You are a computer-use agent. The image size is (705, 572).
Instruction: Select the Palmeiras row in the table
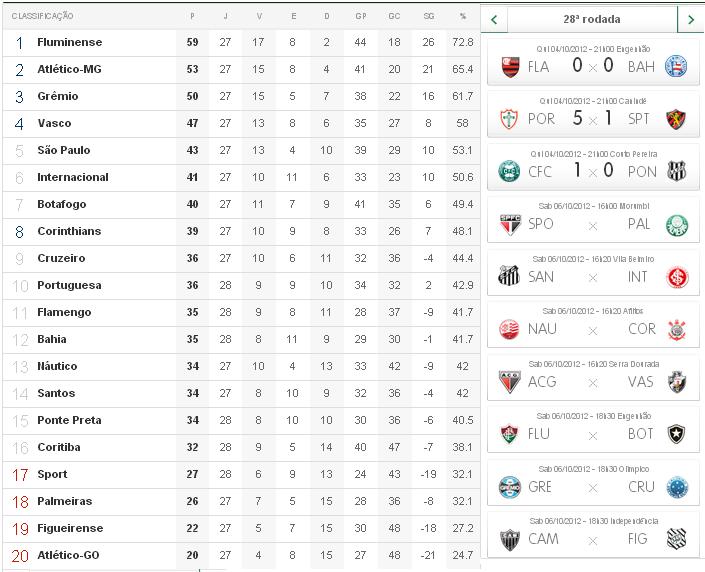(x=64, y=501)
